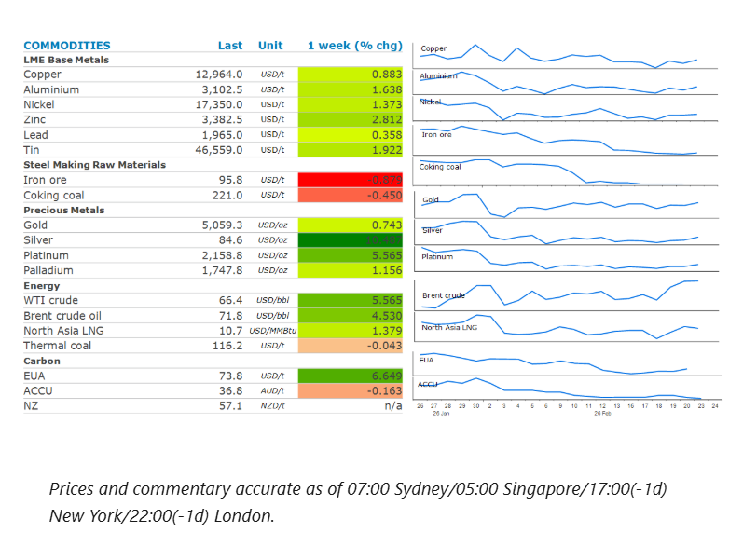Click Lead price 1,965.0
Image resolution: width=743 pixels, height=560 pixels.
tap(222, 135)
